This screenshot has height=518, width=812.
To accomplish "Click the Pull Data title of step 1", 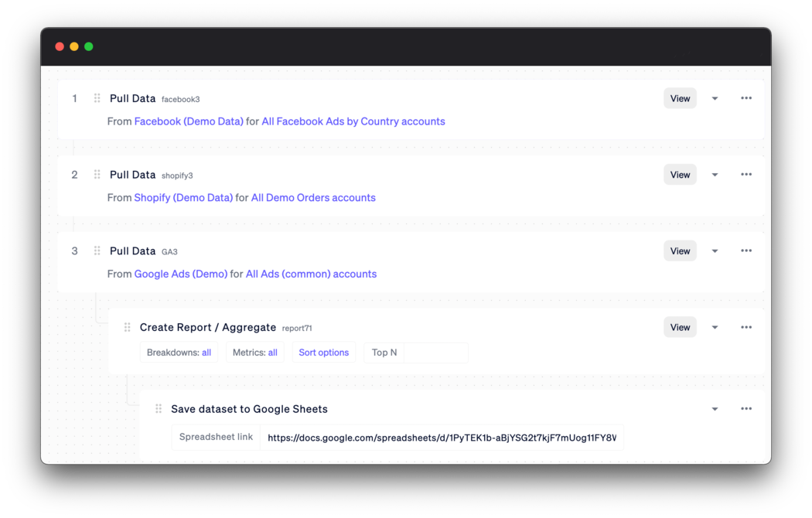I will (132, 98).
